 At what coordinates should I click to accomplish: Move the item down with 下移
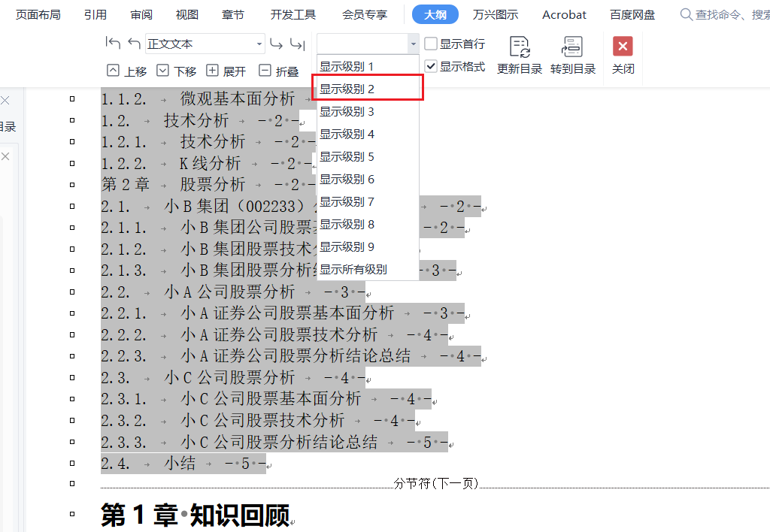click(x=177, y=71)
